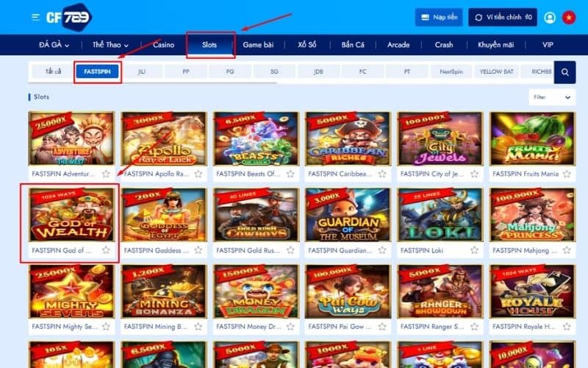Image resolution: width=588 pixels, height=368 pixels.
Task: Open the Crash games menu
Action: coord(444,45)
